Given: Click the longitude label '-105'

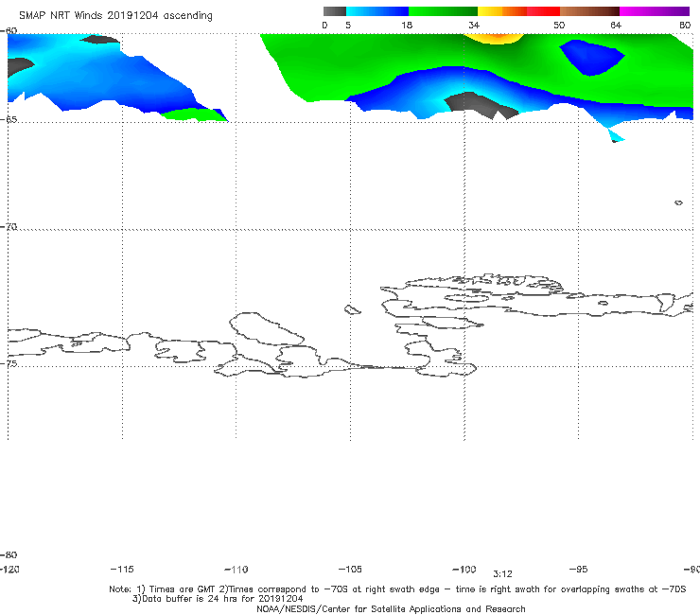Looking at the screenshot, I should (x=350, y=569).
